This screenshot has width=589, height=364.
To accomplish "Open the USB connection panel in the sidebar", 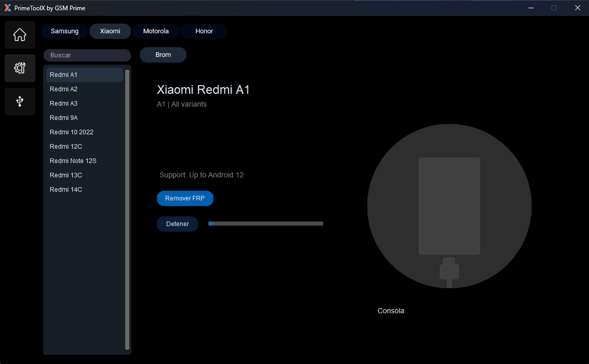I will [x=19, y=101].
